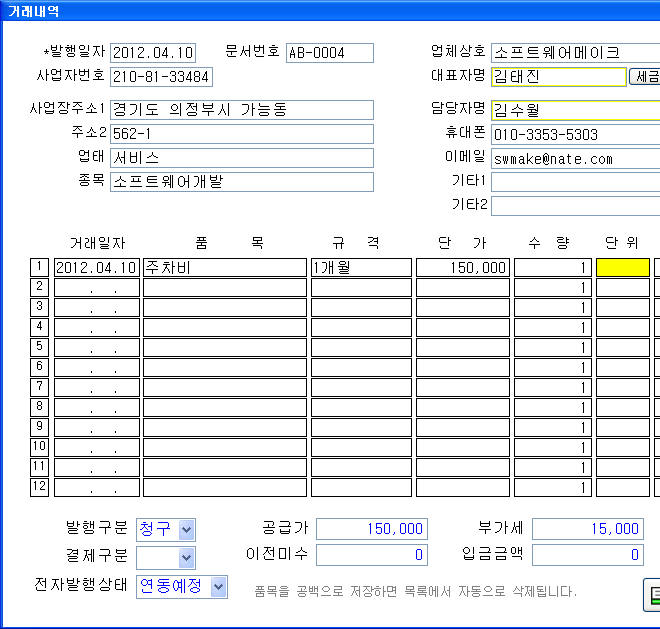
Task: Select row 1 수량 cell
Action: [x=553, y=268]
